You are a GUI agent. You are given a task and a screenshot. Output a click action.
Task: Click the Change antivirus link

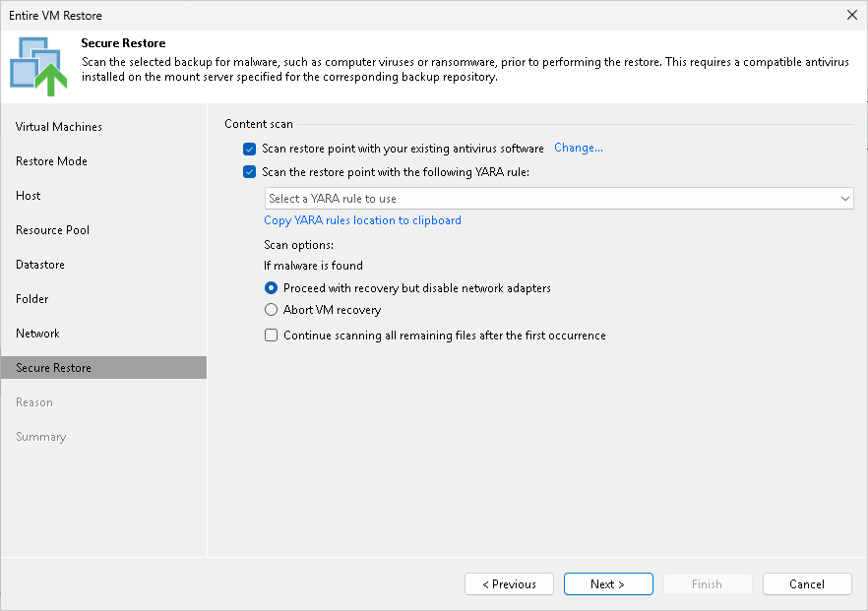pos(578,148)
